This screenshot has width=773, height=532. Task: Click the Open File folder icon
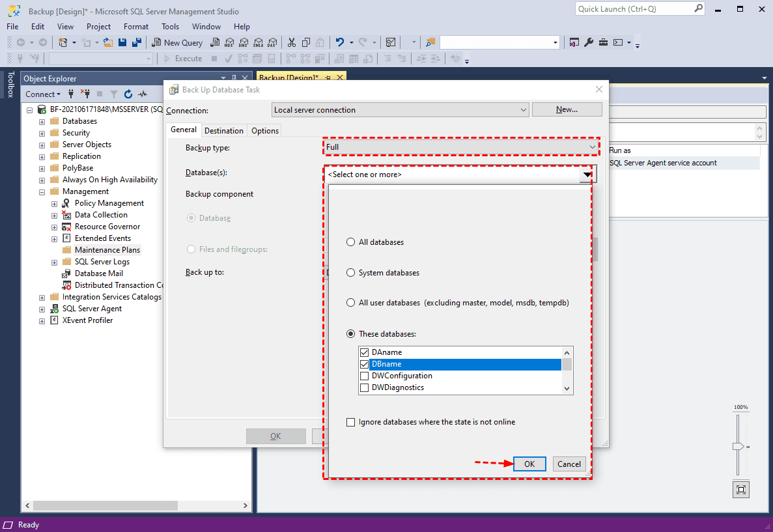tap(108, 42)
